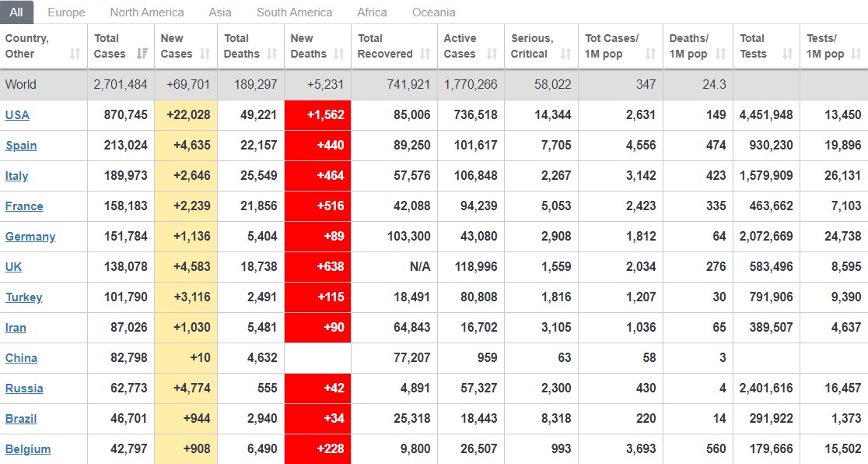Screen dimensions: 868x464
Task: Sort by Total Cases column icon
Action: [x=142, y=54]
